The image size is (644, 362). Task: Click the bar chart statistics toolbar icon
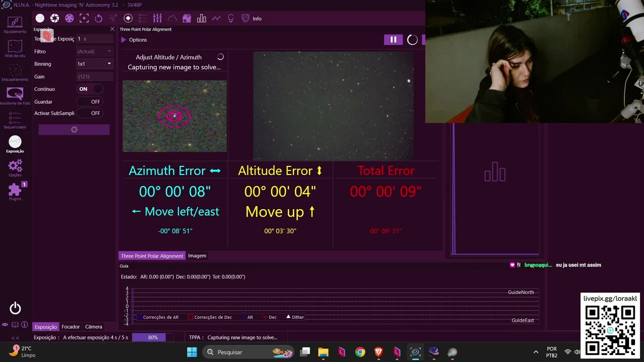202,19
